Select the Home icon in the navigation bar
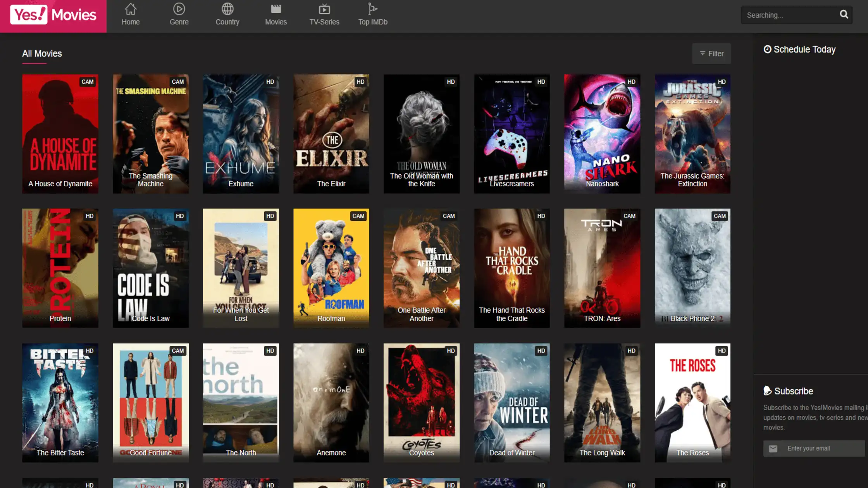Viewport: 868px width, 488px height. (x=131, y=9)
